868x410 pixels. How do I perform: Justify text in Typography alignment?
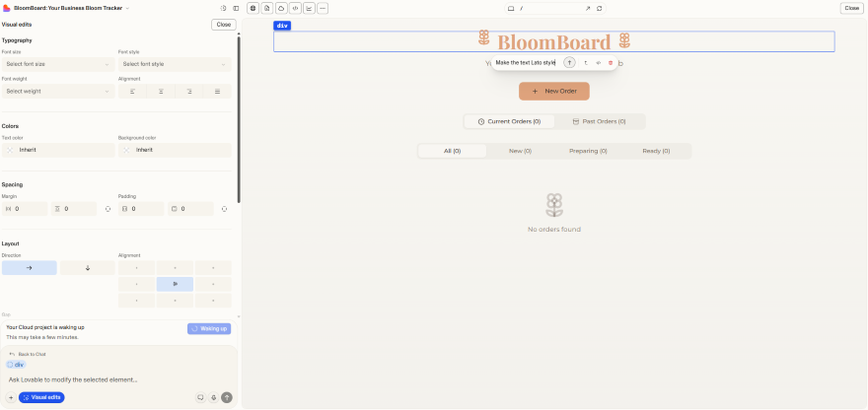(217, 92)
